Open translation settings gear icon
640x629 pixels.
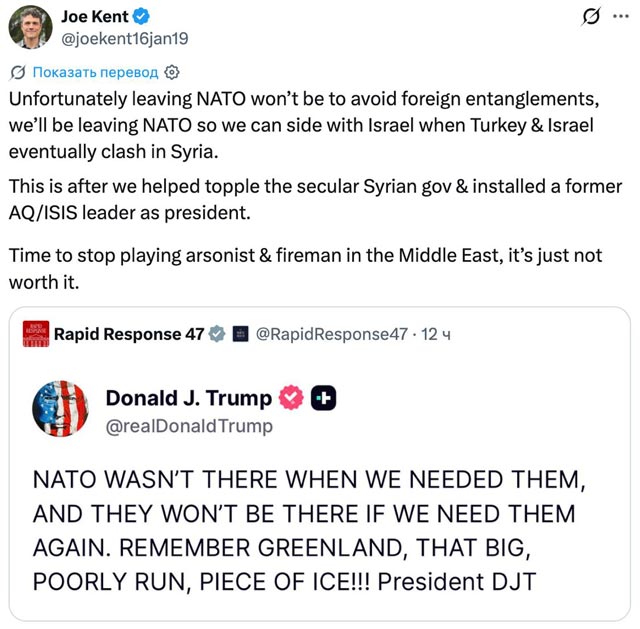point(171,72)
